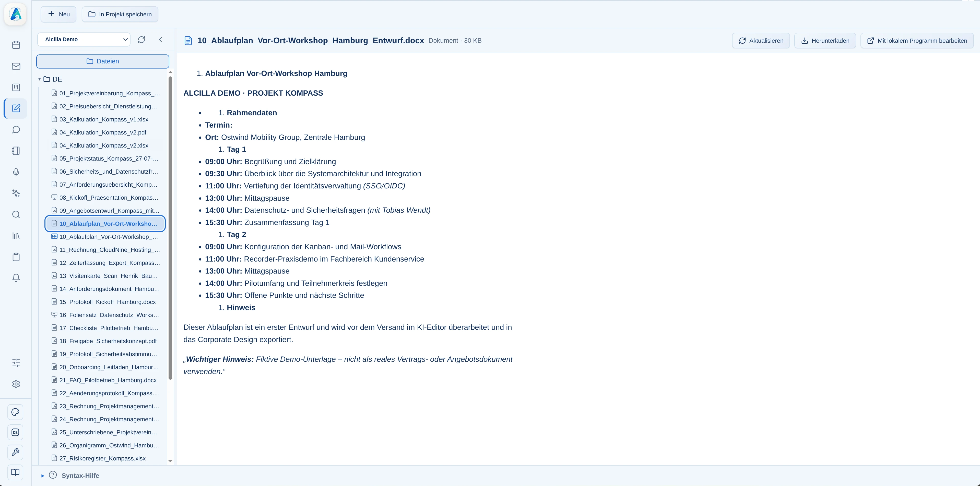Image resolution: width=980 pixels, height=486 pixels.
Task: Open file 20_Onboarding_Leitfaden_Hambur…
Action: coord(105,367)
